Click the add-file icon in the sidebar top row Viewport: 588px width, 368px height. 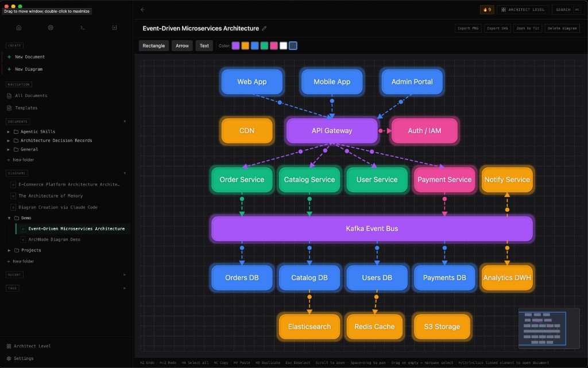click(x=114, y=28)
